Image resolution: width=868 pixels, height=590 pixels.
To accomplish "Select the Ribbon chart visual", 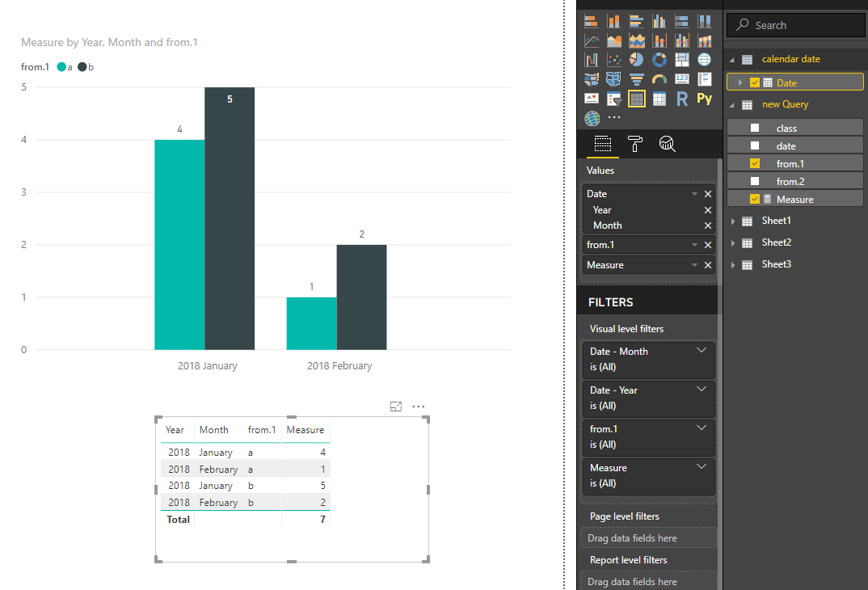I will (x=705, y=41).
